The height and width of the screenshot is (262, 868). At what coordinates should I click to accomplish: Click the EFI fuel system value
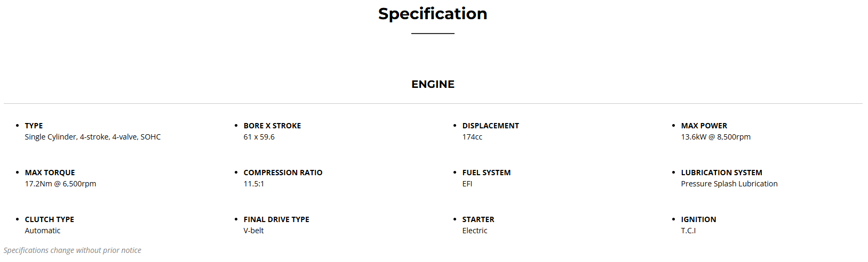(x=467, y=184)
